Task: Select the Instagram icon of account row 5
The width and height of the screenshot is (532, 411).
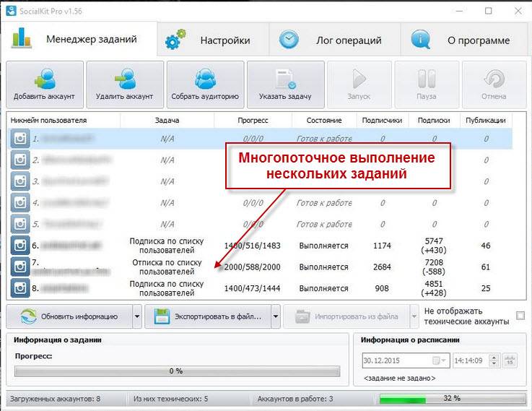Action: point(20,224)
